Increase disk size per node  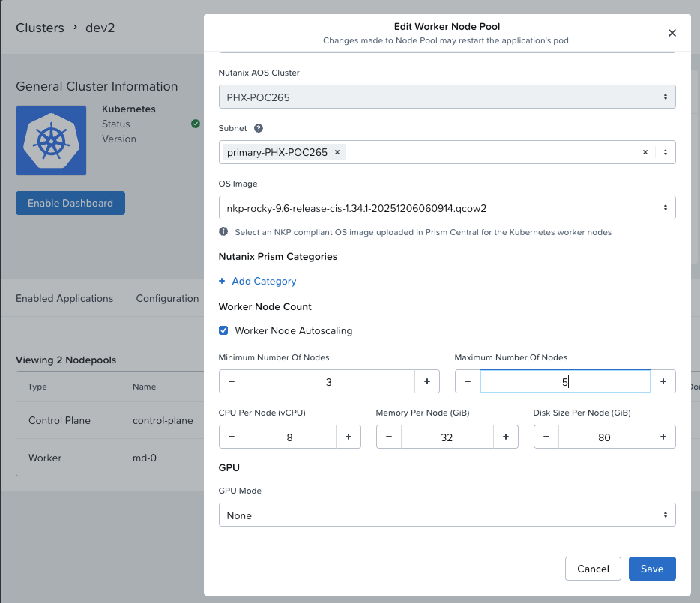click(x=663, y=437)
